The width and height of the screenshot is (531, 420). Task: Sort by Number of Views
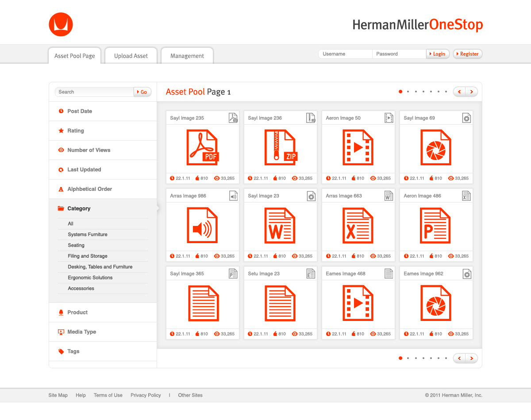pos(103,150)
